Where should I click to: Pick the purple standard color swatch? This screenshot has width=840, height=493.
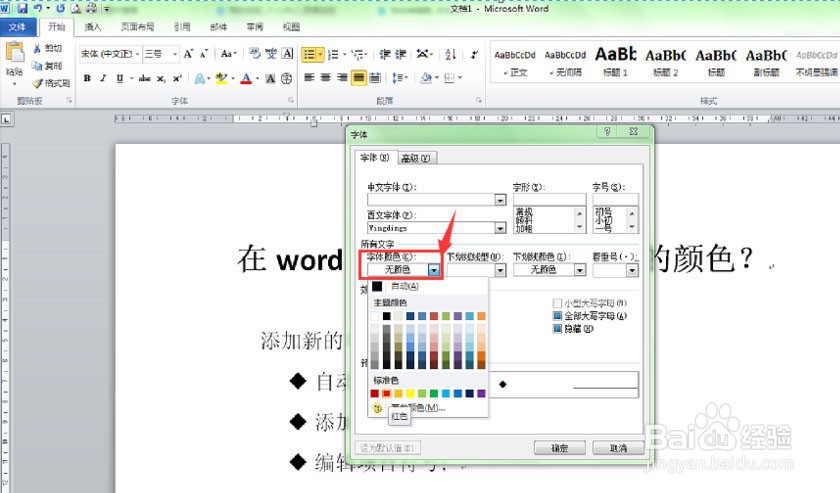[481, 394]
